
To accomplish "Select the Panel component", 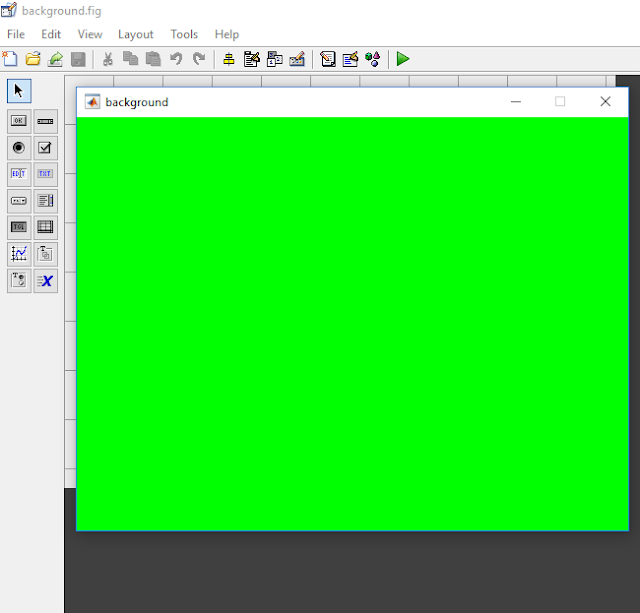I will coord(45,254).
